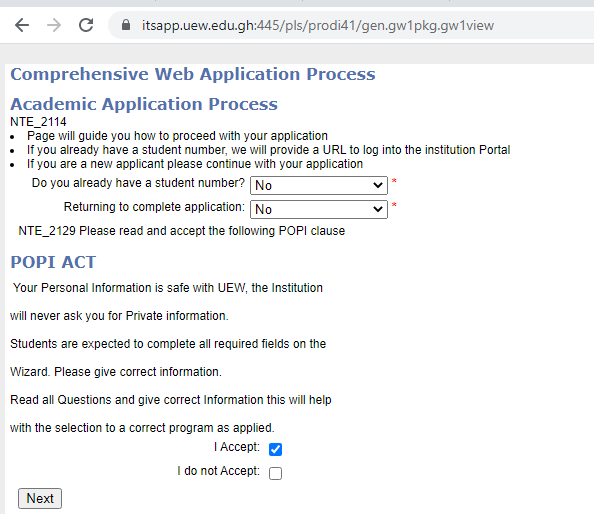
Task: Click the arrow of student number combo box
Action: (x=377, y=185)
